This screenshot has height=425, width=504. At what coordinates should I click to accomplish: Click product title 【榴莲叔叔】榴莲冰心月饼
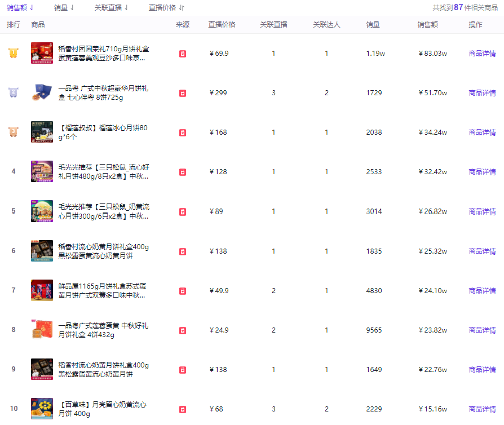[x=103, y=132]
